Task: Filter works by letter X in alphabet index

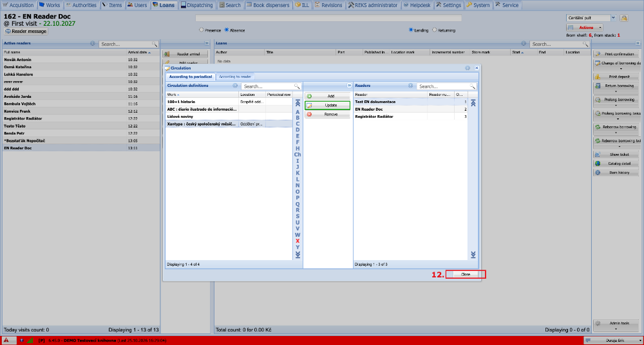Action: pyautogui.click(x=298, y=241)
